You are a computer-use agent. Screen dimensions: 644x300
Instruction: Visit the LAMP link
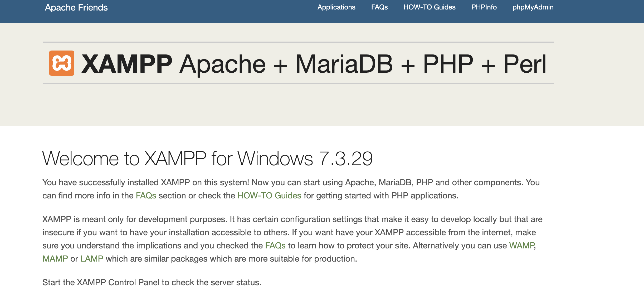[92, 259]
